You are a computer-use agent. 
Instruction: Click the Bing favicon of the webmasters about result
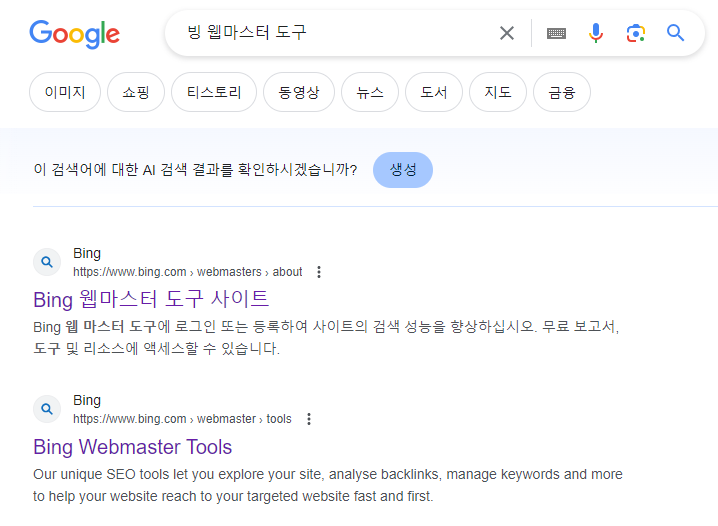(x=47, y=262)
